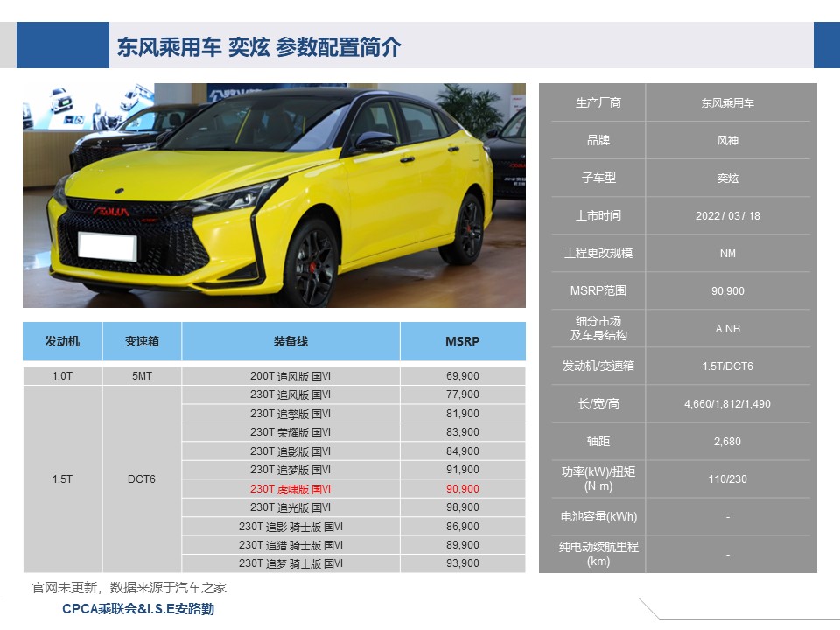Click the "230T 追风版 国VI" trim row
840x630 pixels.
pyautogui.click(x=290, y=395)
